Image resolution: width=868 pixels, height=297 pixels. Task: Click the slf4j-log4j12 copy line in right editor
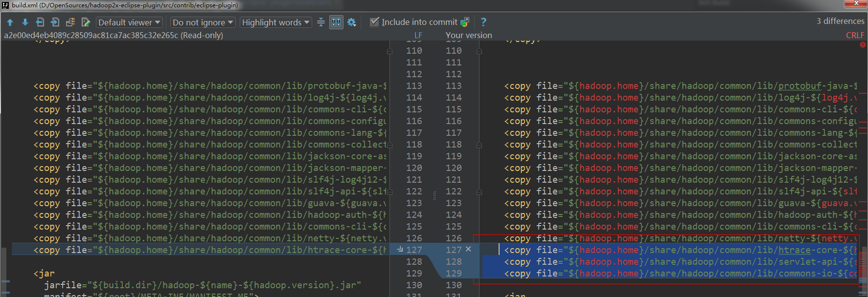pos(681,180)
